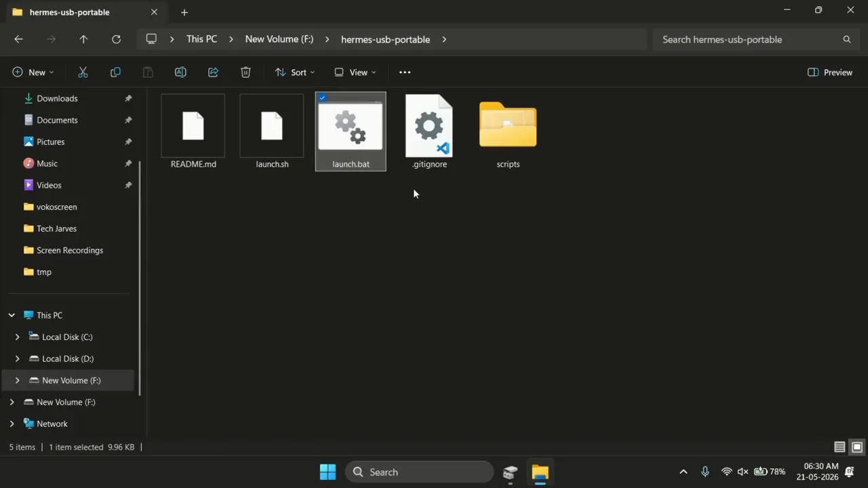
Task: Click the Delete trash icon
Action: click(245, 73)
